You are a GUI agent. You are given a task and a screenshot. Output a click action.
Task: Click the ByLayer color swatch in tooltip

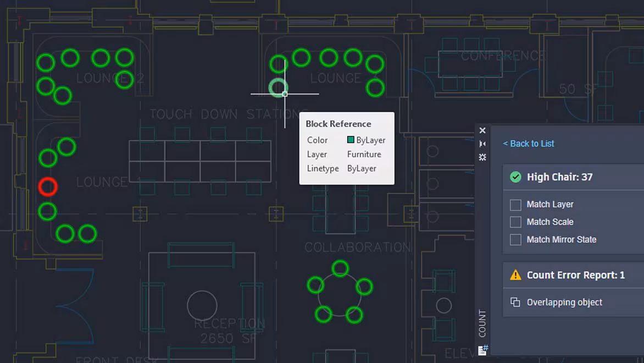351,140
